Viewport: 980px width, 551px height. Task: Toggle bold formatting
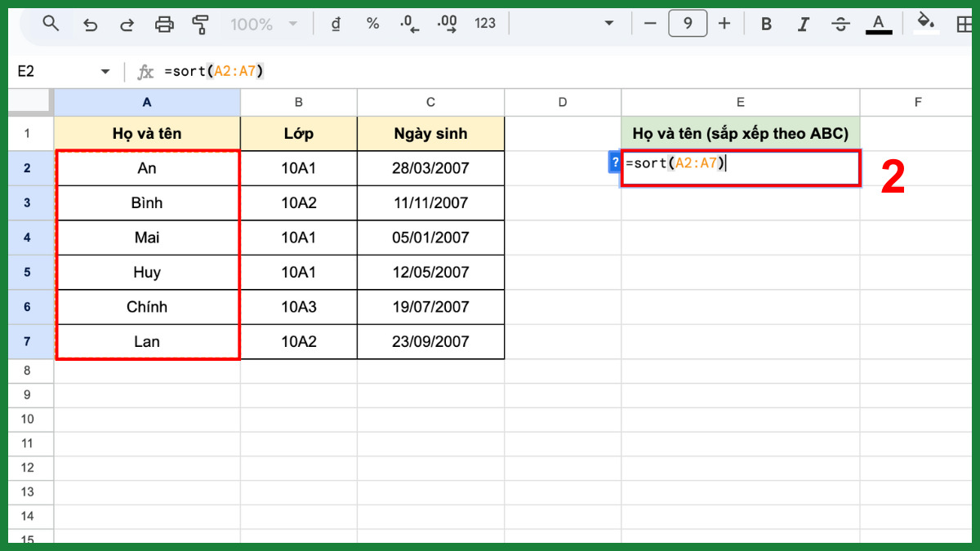pyautogui.click(x=766, y=24)
